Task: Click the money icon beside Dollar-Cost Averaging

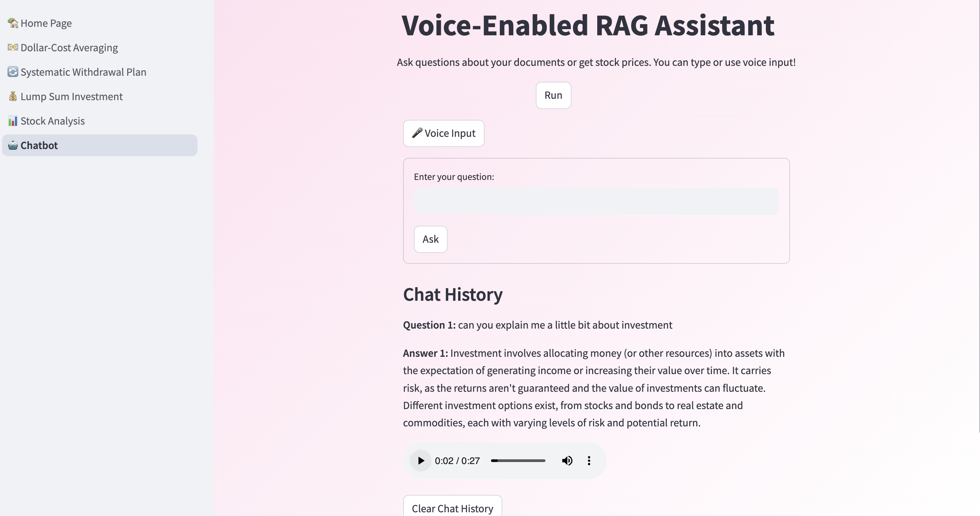Action: pos(13,48)
